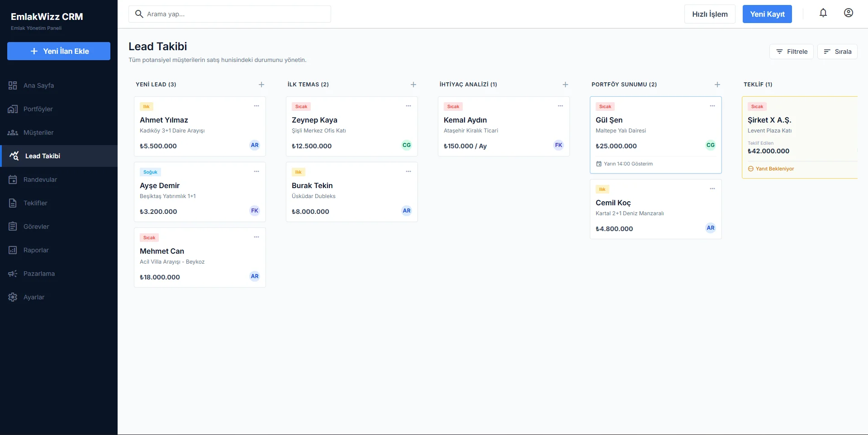
Task: Open options menu on Ahmet Yılmaz card
Action: pyautogui.click(x=256, y=106)
